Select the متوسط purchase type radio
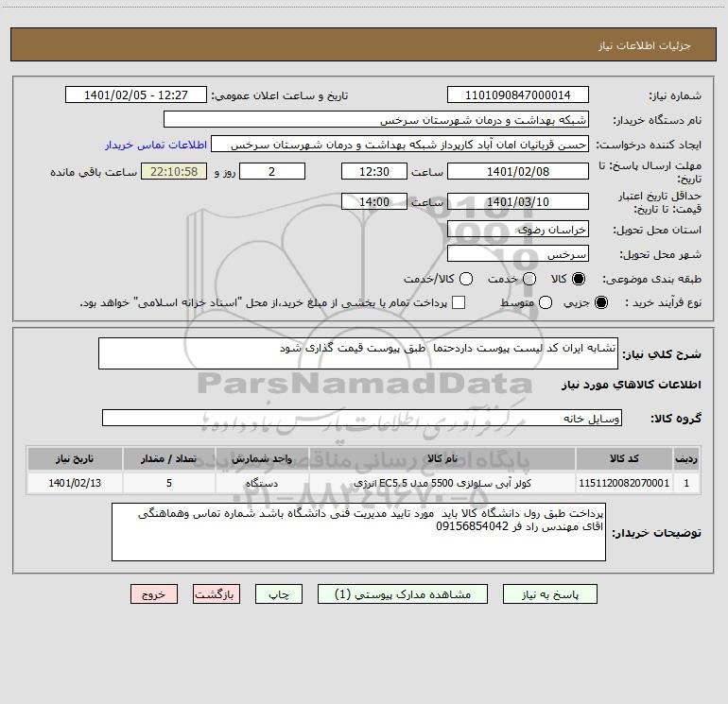The height and width of the screenshot is (704, 728). click(x=546, y=302)
